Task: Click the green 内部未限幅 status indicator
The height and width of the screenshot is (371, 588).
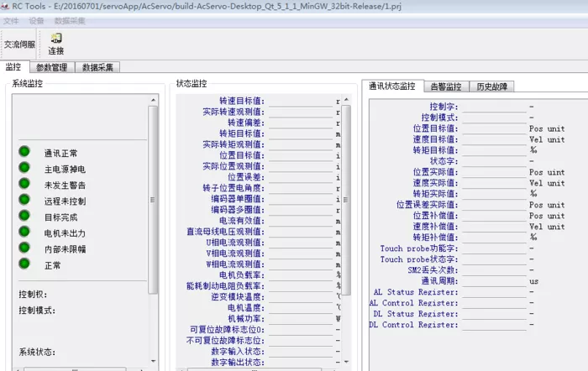Action: pyautogui.click(x=24, y=248)
